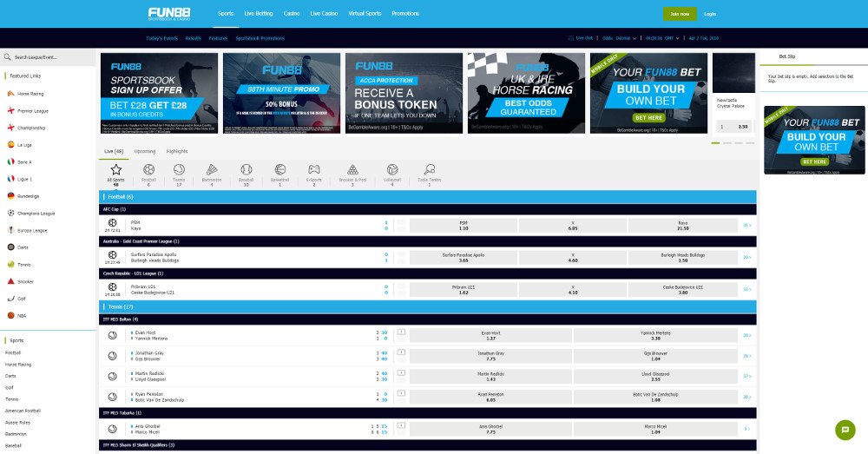868x454 pixels.
Task: Open the Horse Racing featured link icon
Action: (10, 94)
